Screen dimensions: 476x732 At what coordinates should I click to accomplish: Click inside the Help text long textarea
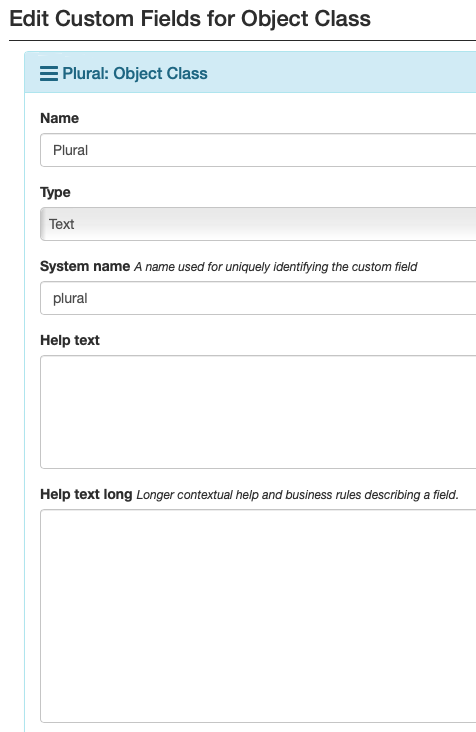pyautogui.click(x=258, y=616)
